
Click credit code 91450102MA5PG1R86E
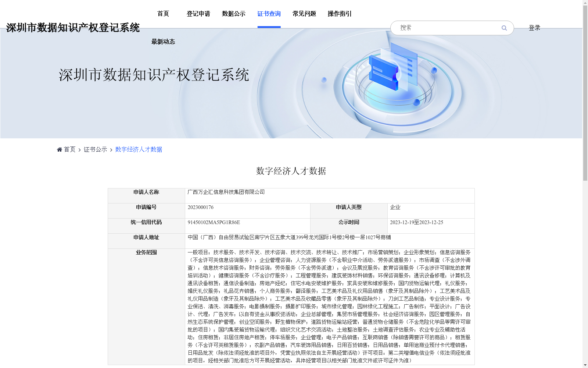click(x=214, y=222)
